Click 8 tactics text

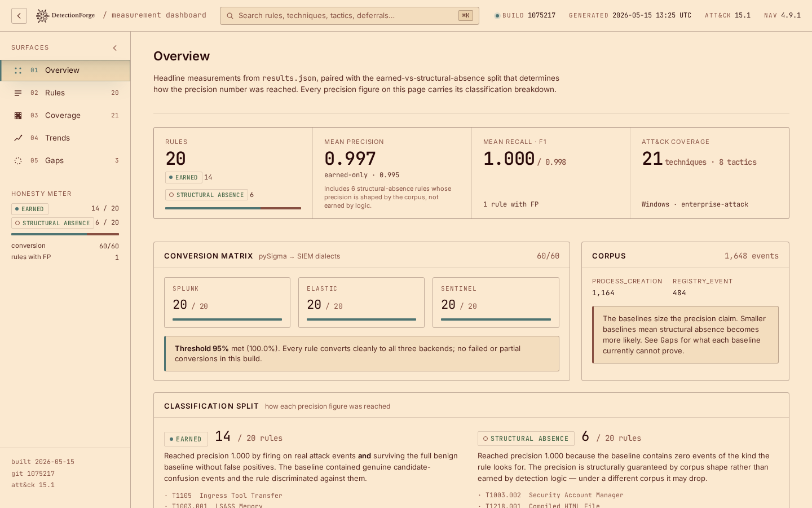coord(738,162)
